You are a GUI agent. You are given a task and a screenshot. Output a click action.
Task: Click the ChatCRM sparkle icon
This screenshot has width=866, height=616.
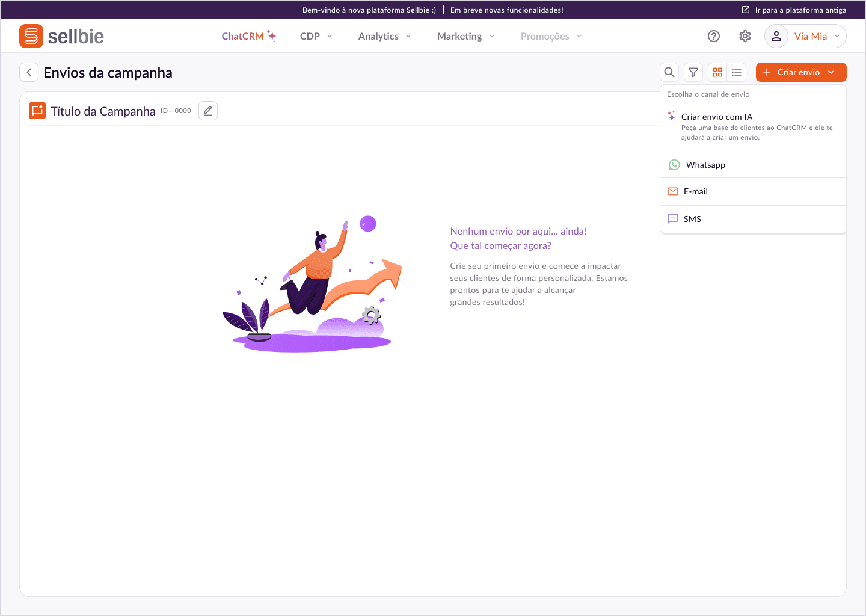[x=272, y=36]
